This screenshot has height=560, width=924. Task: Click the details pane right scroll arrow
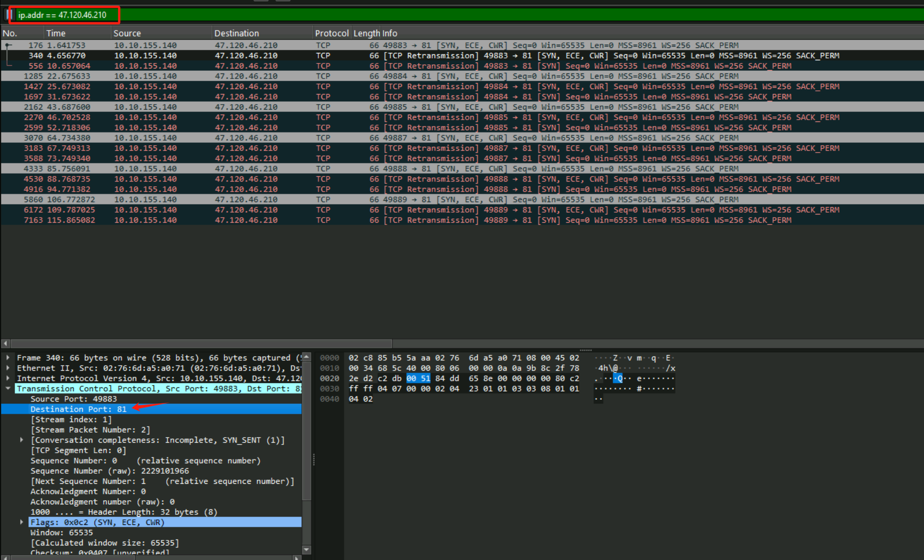click(297, 557)
